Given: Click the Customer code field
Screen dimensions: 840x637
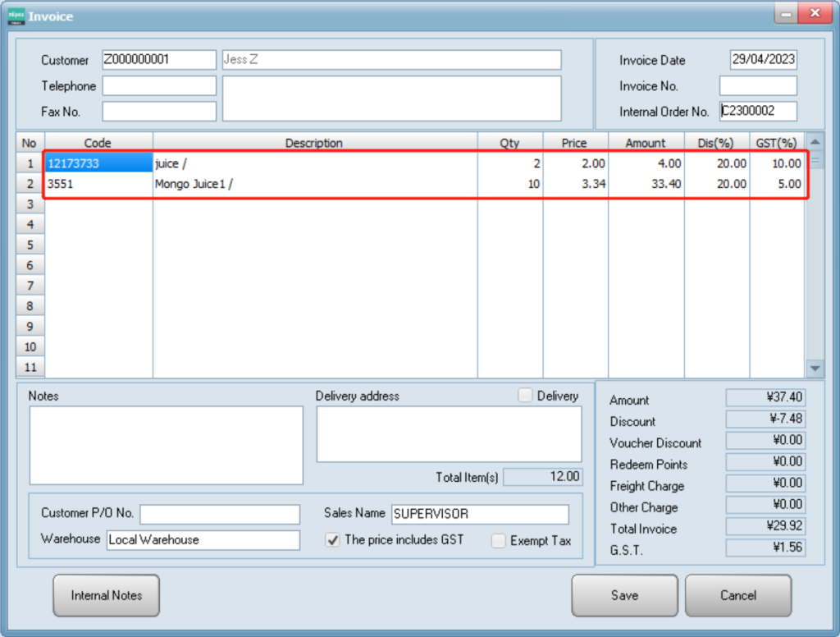Looking at the screenshot, I should pos(159,60).
